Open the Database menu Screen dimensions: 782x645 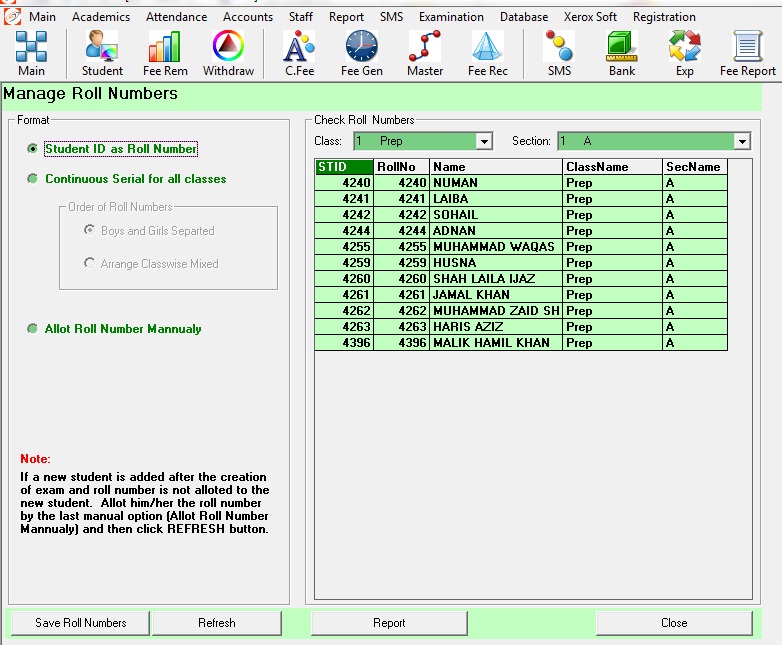[524, 17]
